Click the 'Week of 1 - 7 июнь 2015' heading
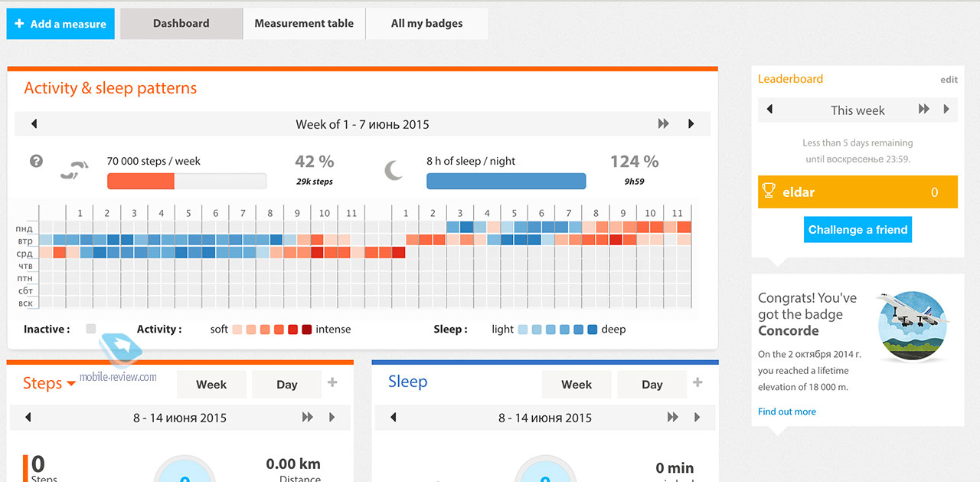 362,124
